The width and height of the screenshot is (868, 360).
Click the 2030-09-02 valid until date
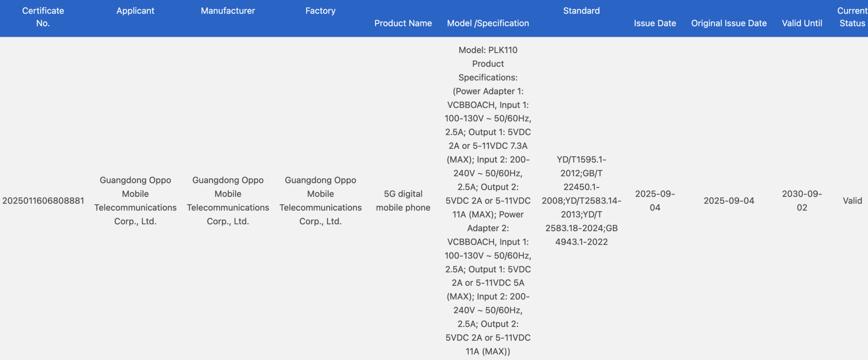coord(802,201)
